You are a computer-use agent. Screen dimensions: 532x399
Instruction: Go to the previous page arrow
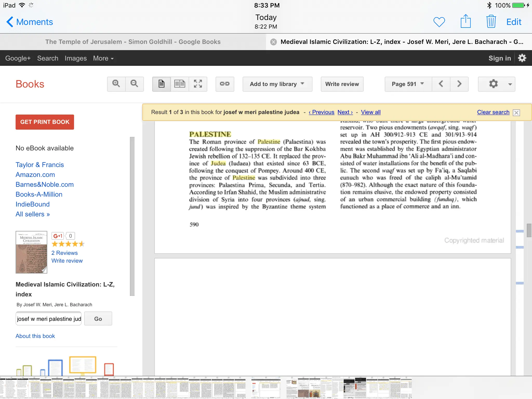(441, 84)
